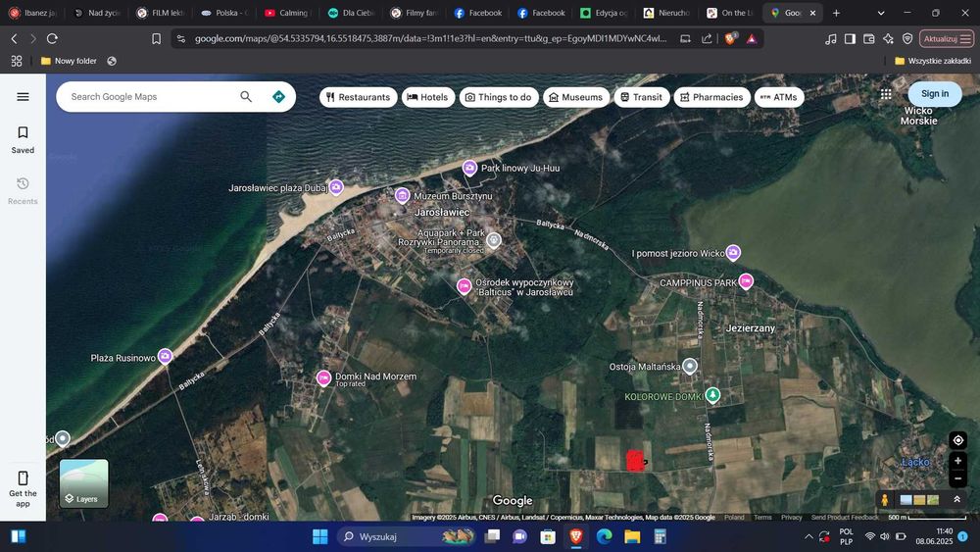Toggle the browser sidebar panel
This screenshot has width=980, height=552.
850,39
